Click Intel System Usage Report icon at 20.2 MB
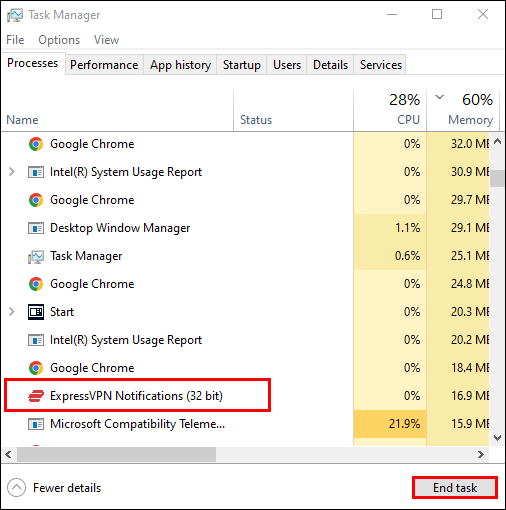 [x=36, y=340]
